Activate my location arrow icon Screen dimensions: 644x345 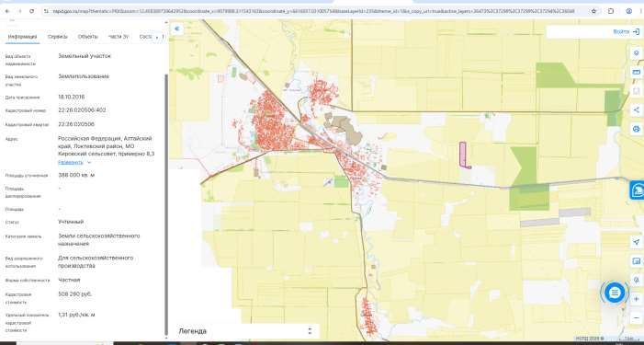[x=637, y=242]
